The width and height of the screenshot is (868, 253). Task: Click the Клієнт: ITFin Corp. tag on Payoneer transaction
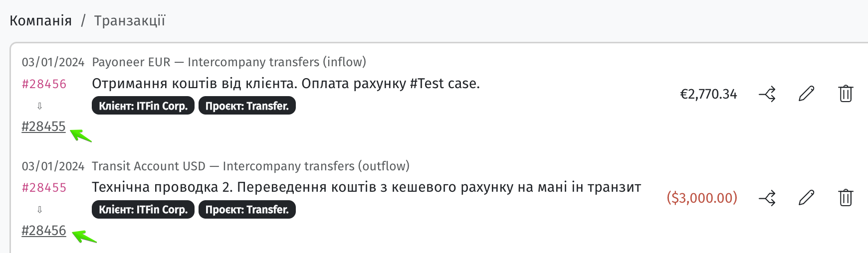(x=143, y=106)
